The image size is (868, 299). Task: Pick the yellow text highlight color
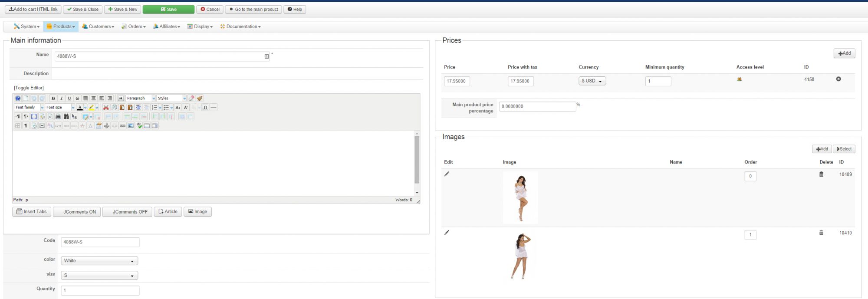click(x=91, y=108)
